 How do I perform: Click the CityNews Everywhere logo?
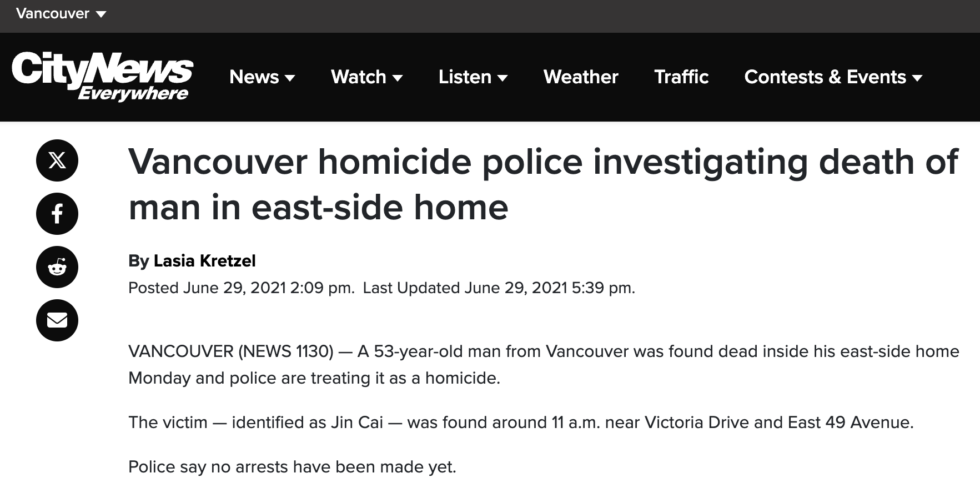click(x=102, y=77)
